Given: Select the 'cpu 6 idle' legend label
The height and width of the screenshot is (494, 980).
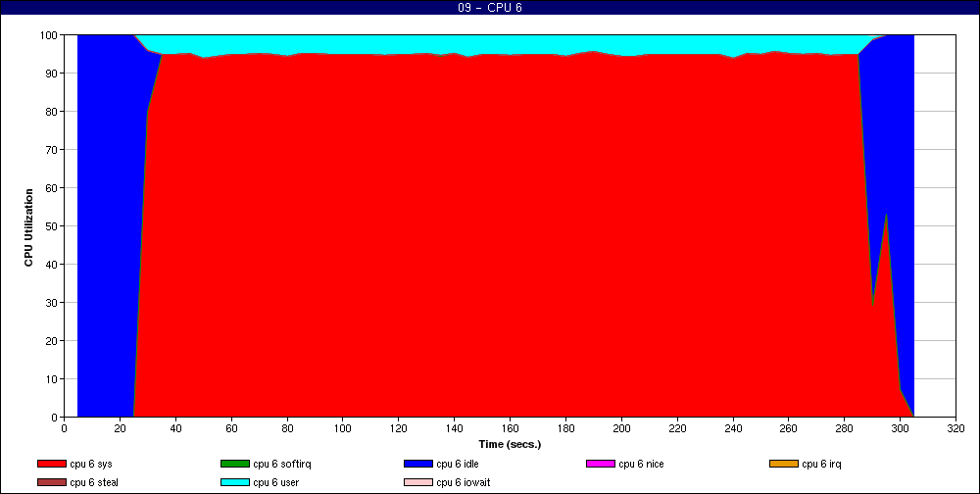Looking at the screenshot, I should point(458,464).
